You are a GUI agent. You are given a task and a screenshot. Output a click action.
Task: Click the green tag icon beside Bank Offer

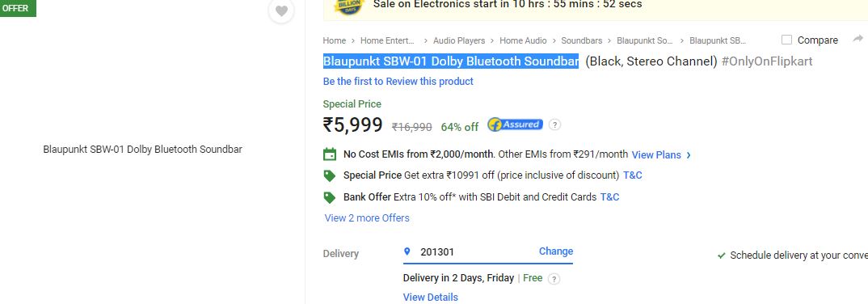330,198
